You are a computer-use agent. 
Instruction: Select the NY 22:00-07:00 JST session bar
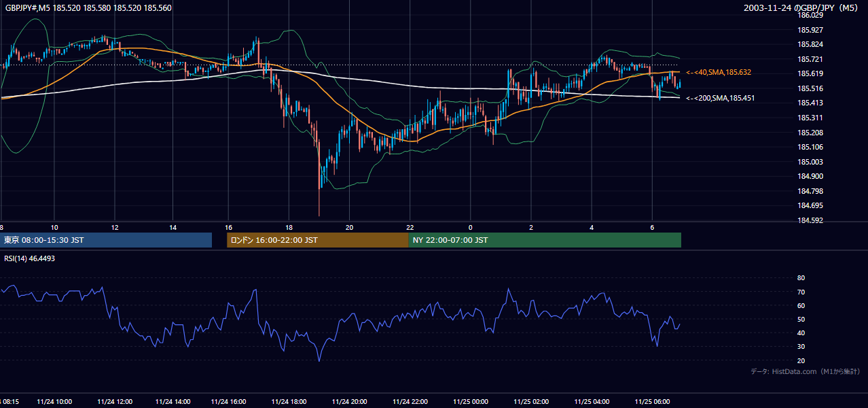tap(545, 240)
